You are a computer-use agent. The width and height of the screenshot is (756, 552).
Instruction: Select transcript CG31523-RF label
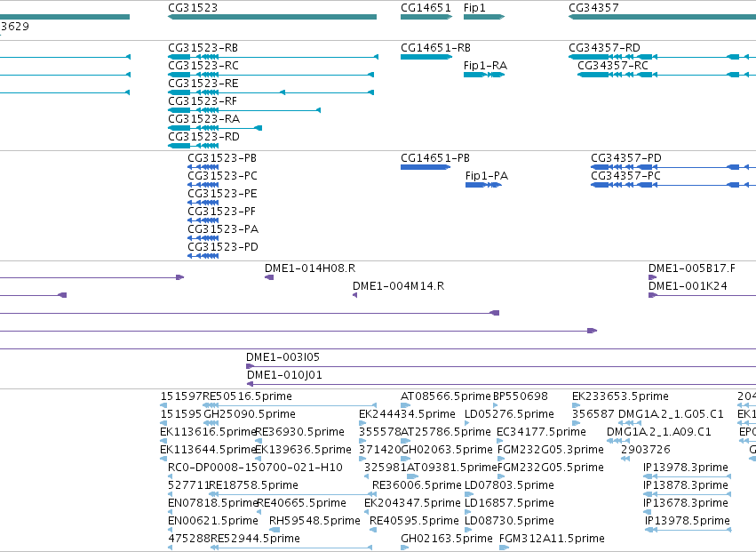[203, 101]
